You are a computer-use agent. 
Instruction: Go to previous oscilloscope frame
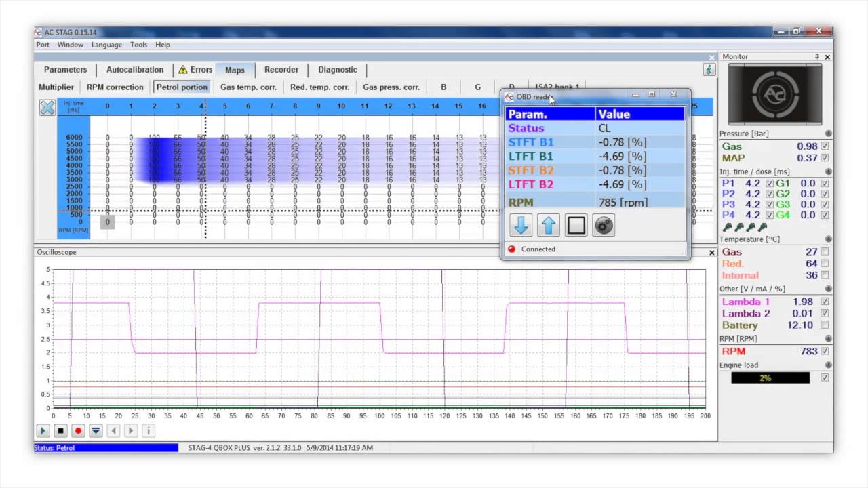pos(113,430)
